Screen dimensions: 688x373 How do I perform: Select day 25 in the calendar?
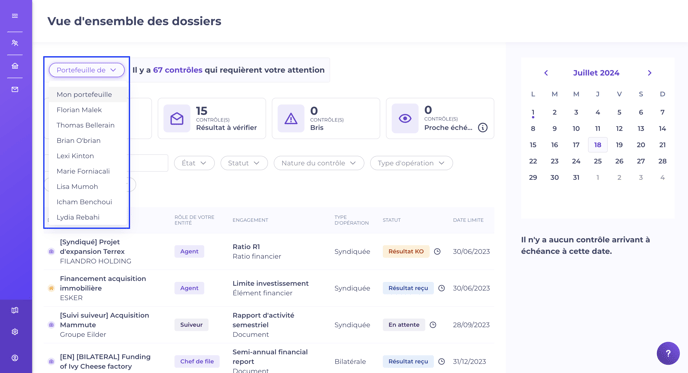click(598, 161)
